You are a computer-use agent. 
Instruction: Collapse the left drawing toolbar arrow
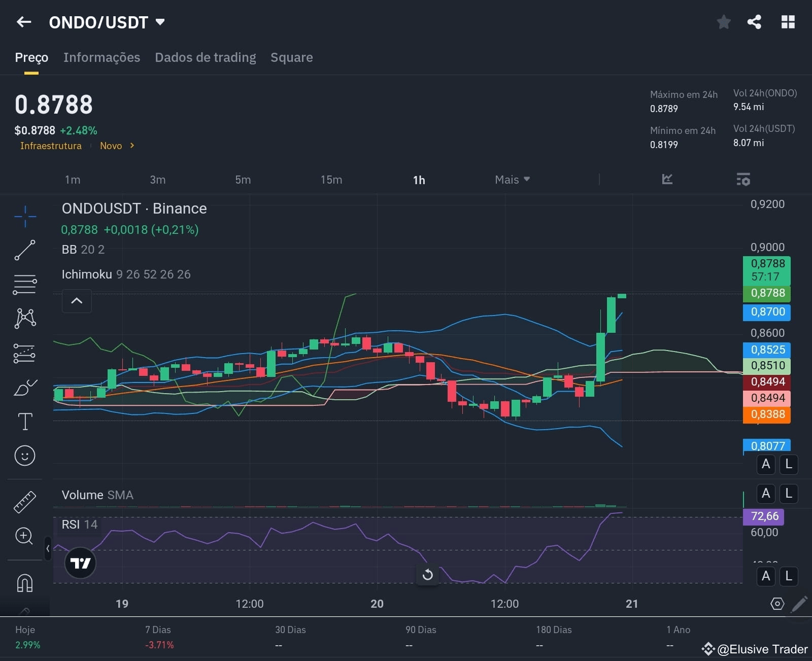[48, 548]
